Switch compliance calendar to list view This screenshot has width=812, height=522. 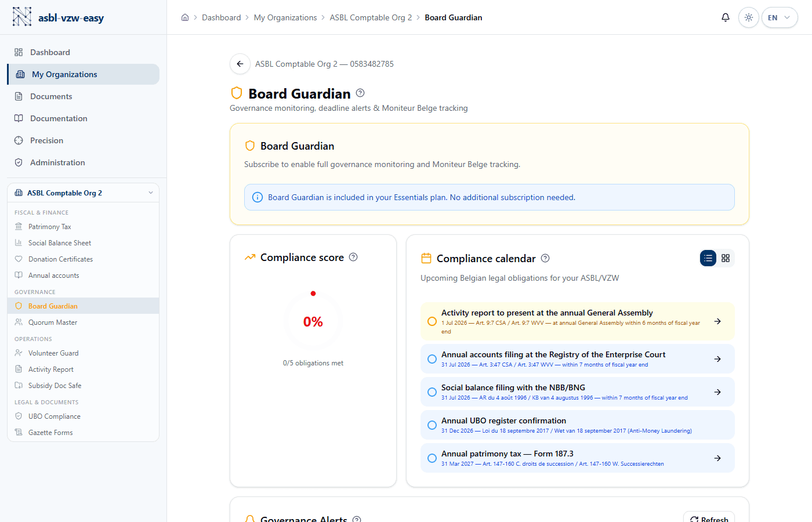point(708,258)
